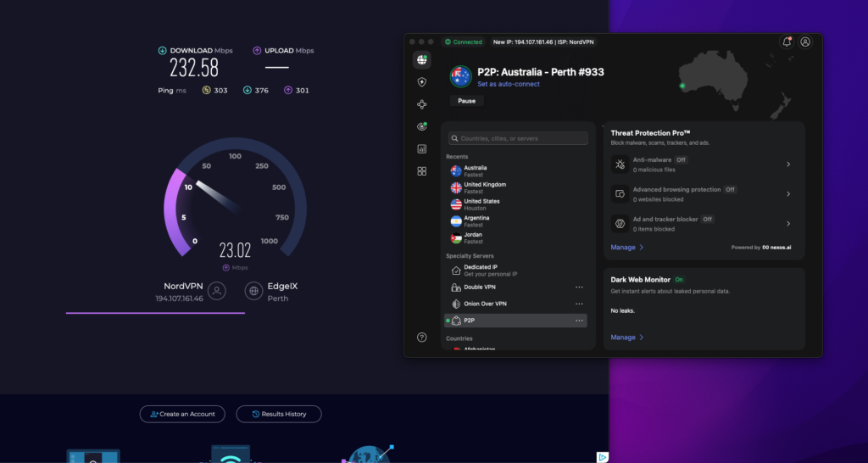
Task: Focus the Countries, cities, or servers search
Action: [518, 138]
